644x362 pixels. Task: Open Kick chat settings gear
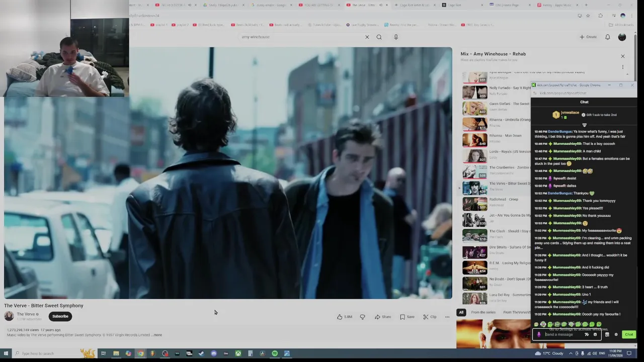click(x=616, y=334)
